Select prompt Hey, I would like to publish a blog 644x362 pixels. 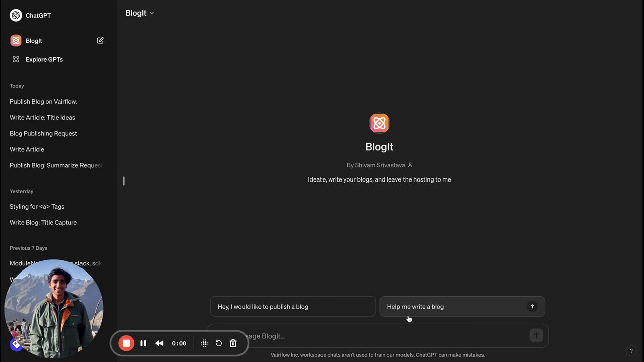293,306
